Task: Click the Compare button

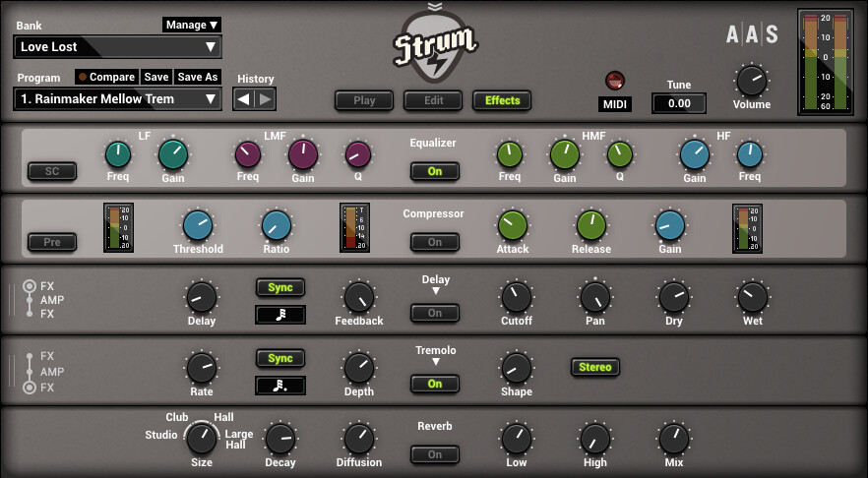Action: click(107, 77)
